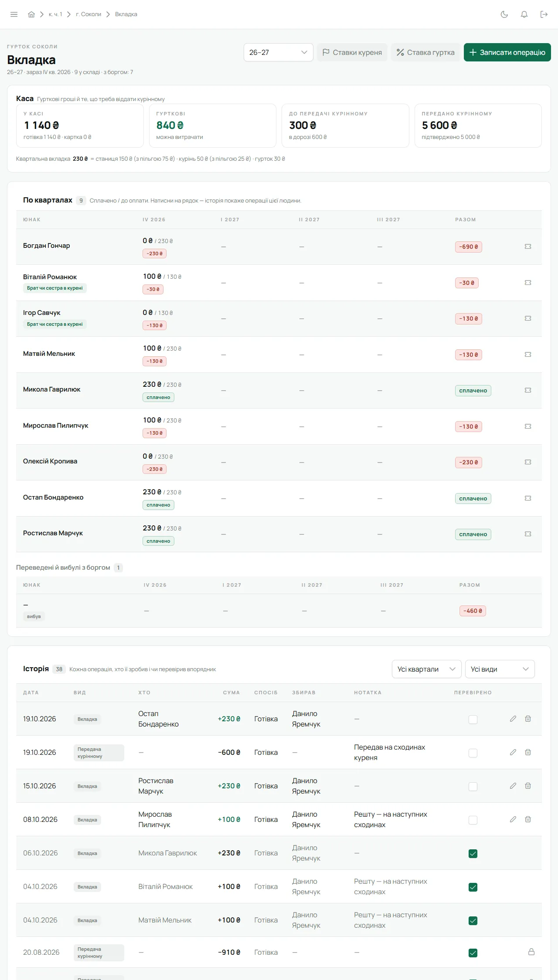
Task: Edit the Остап Бондаренко +230 ₴ operation
Action: click(513, 719)
